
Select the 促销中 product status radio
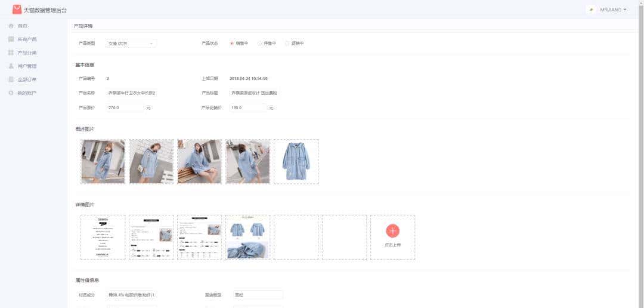click(x=287, y=43)
